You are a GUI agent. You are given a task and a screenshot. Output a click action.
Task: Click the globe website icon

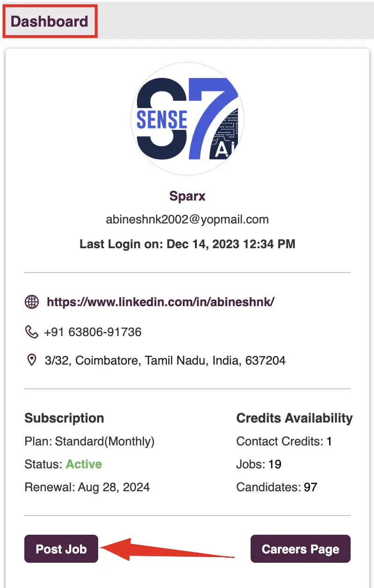(31, 302)
